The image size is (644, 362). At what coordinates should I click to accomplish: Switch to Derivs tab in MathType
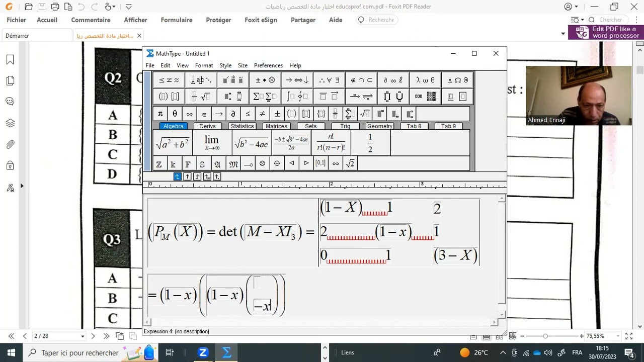pos(207,126)
